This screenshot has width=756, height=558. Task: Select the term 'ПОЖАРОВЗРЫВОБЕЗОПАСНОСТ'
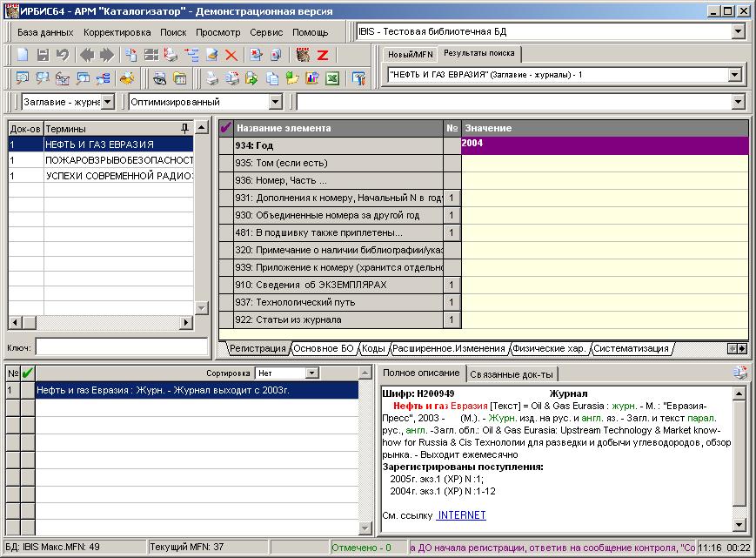coord(119,160)
